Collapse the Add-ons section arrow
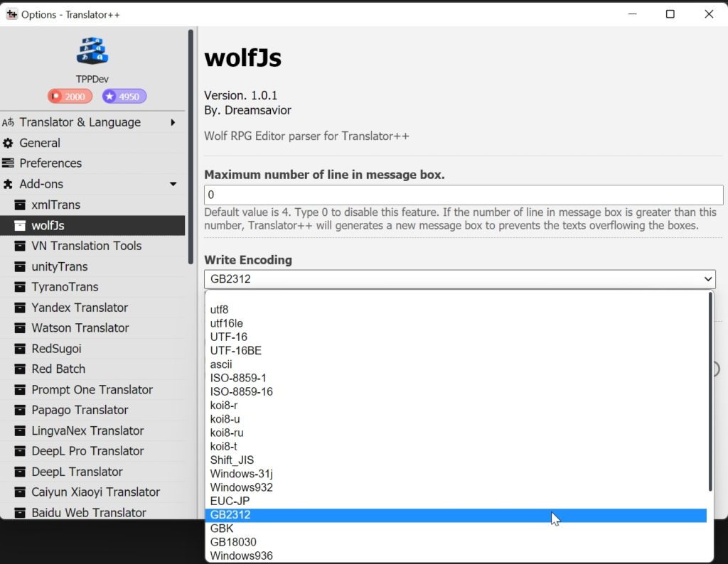 (173, 184)
